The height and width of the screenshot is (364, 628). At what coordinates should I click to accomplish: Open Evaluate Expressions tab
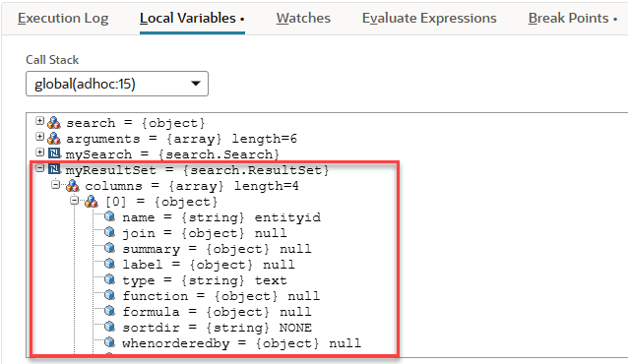(429, 19)
